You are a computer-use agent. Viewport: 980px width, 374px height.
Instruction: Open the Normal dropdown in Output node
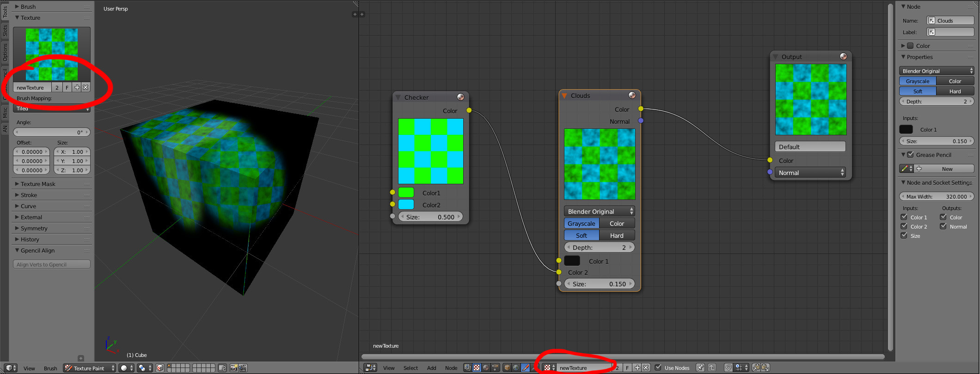tap(810, 172)
